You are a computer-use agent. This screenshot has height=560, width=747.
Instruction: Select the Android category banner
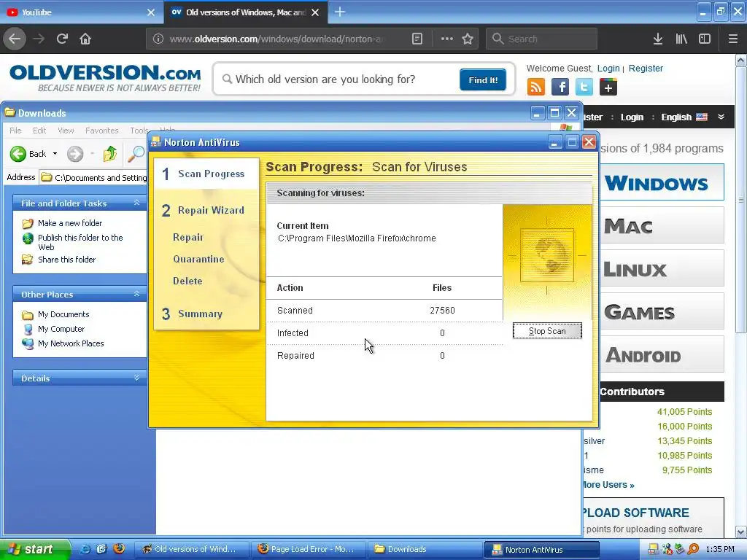click(662, 354)
